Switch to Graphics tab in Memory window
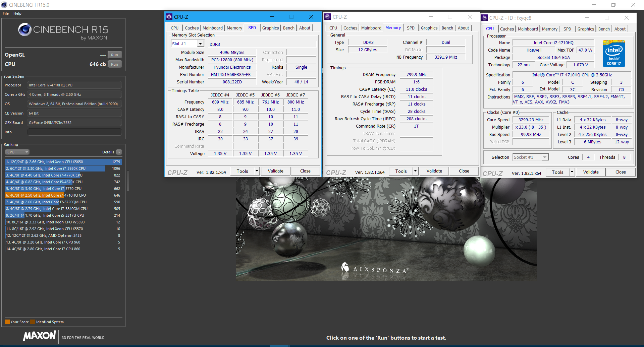This screenshot has height=347, width=644. click(x=429, y=28)
